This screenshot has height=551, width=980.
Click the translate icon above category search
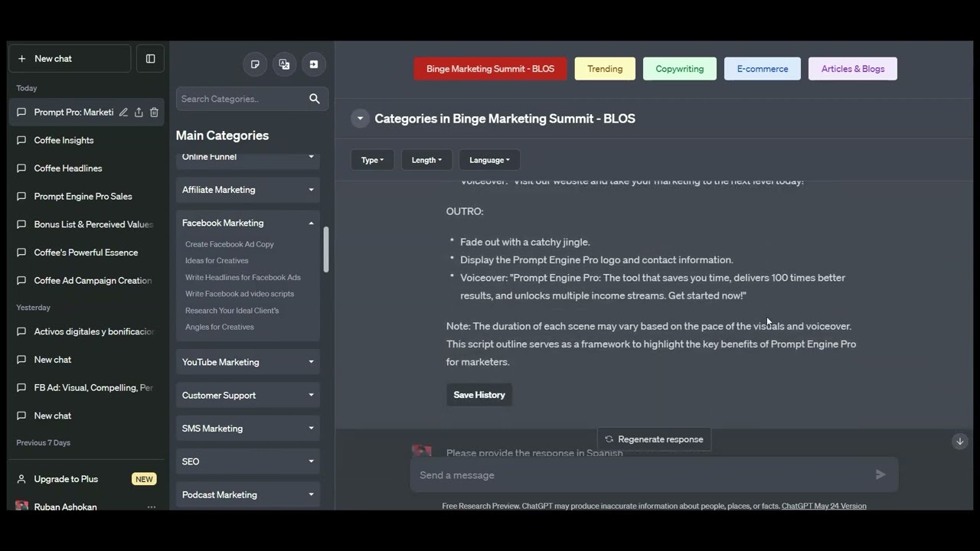[284, 64]
